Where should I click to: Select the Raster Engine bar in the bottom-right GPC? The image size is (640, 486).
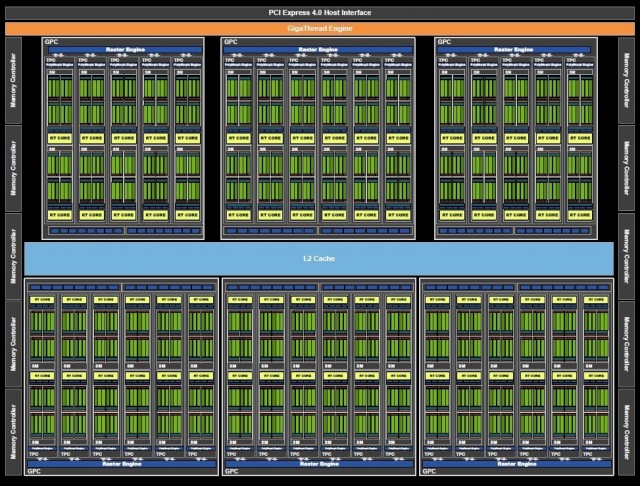pos(517,464)
